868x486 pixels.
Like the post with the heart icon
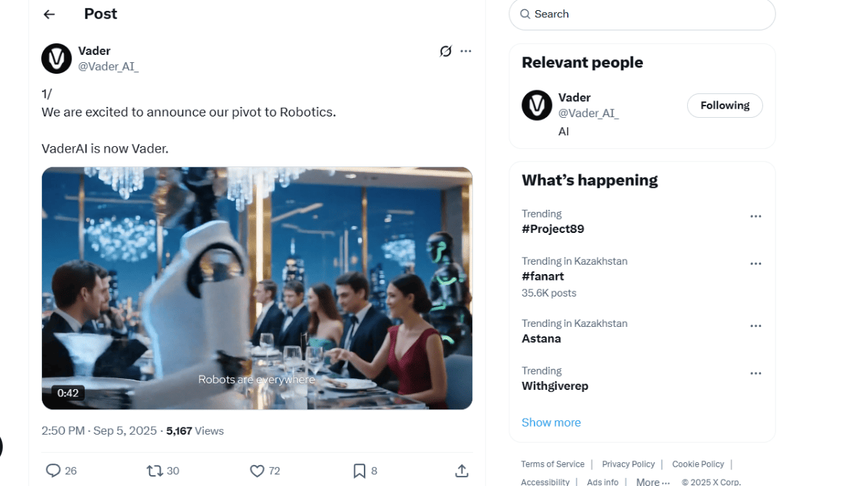click(257, 471)
